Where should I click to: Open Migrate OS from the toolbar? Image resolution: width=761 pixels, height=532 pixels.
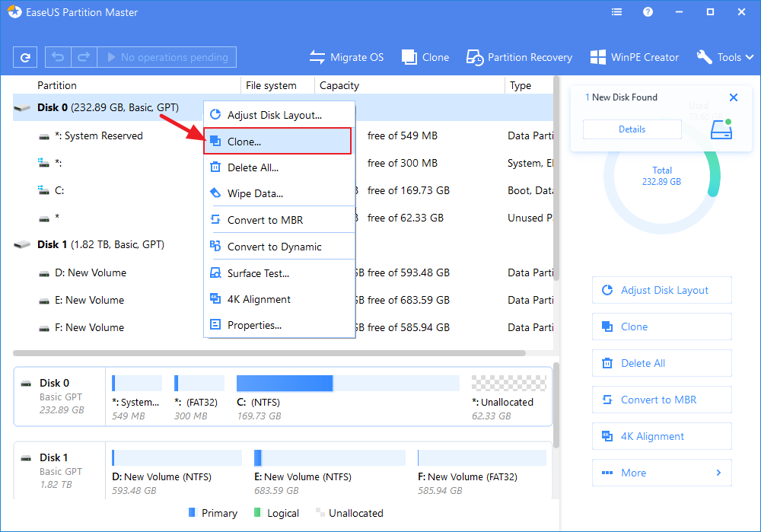tap(346, 56)
